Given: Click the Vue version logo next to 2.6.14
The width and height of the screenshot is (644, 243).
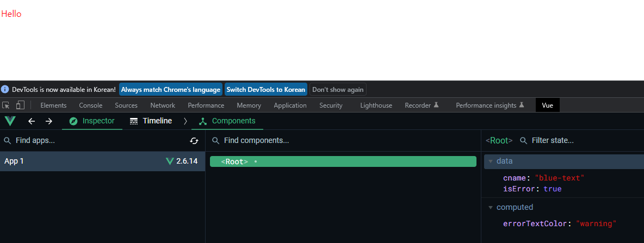Looking at the screenshot, I should (170, 161).
